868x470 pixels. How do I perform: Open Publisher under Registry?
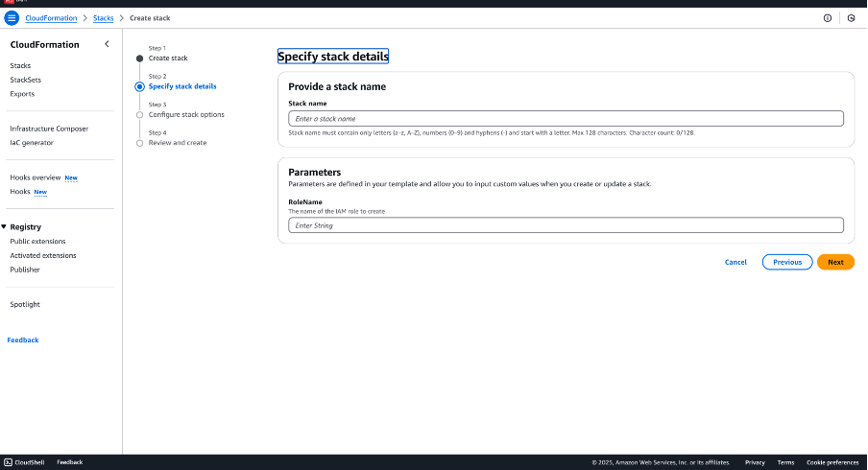[25, 270]
